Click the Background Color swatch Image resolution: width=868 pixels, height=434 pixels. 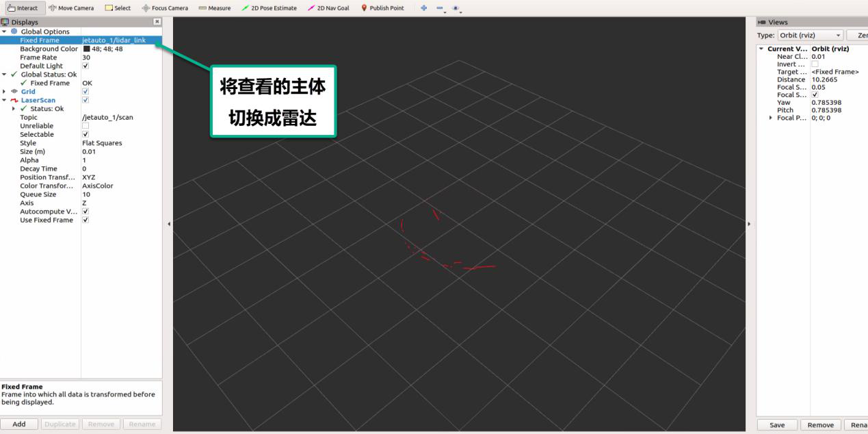click(87, 49)
